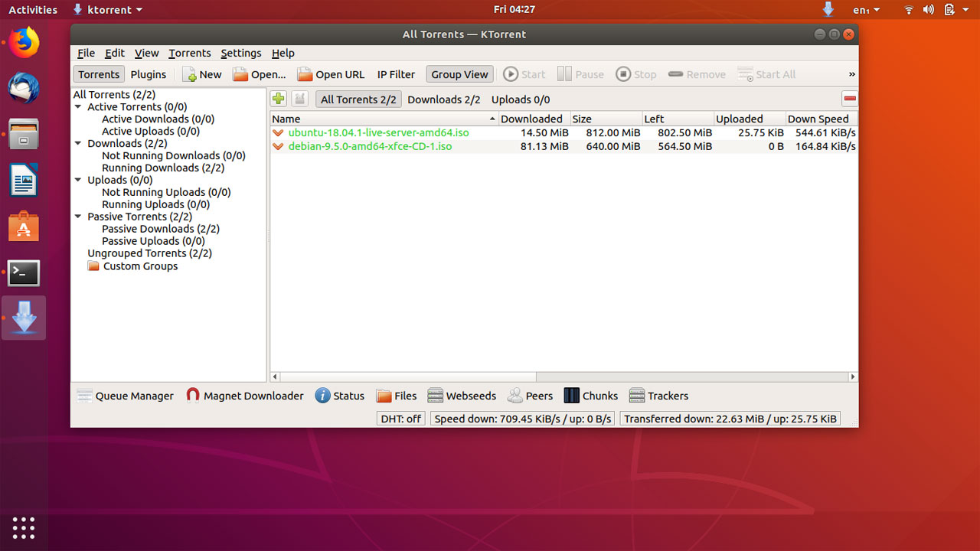Open the File menu
Viewport: 980px width, 551px height.
tap(87, 53)
